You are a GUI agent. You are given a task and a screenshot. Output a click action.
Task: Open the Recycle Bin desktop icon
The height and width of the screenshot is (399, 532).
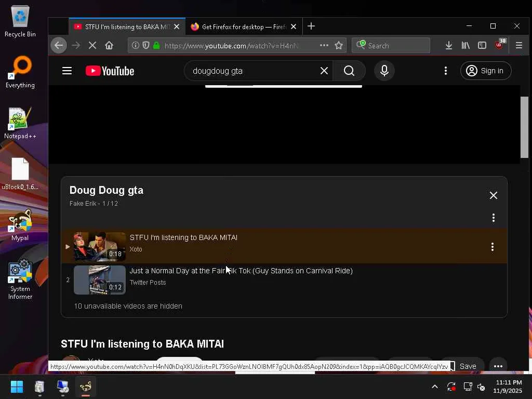(20, 21)
